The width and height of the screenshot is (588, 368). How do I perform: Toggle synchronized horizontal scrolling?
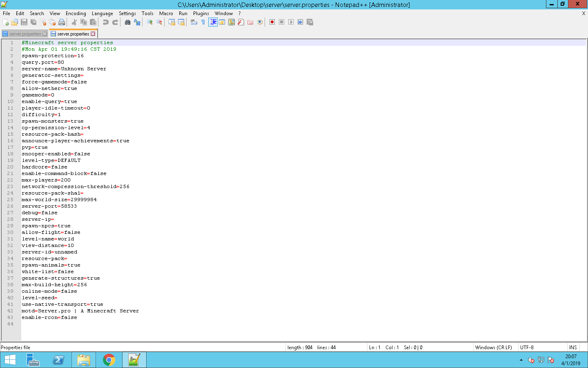181,22
